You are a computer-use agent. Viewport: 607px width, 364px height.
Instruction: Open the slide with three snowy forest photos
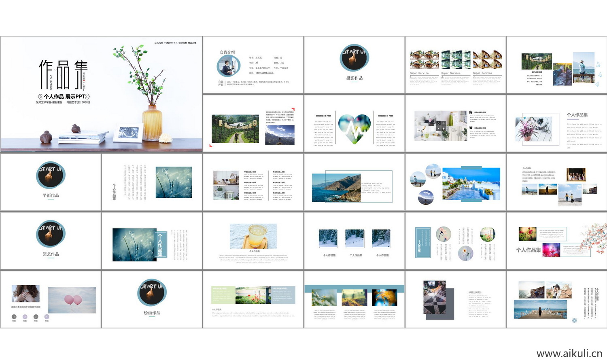tap(354, 241)
